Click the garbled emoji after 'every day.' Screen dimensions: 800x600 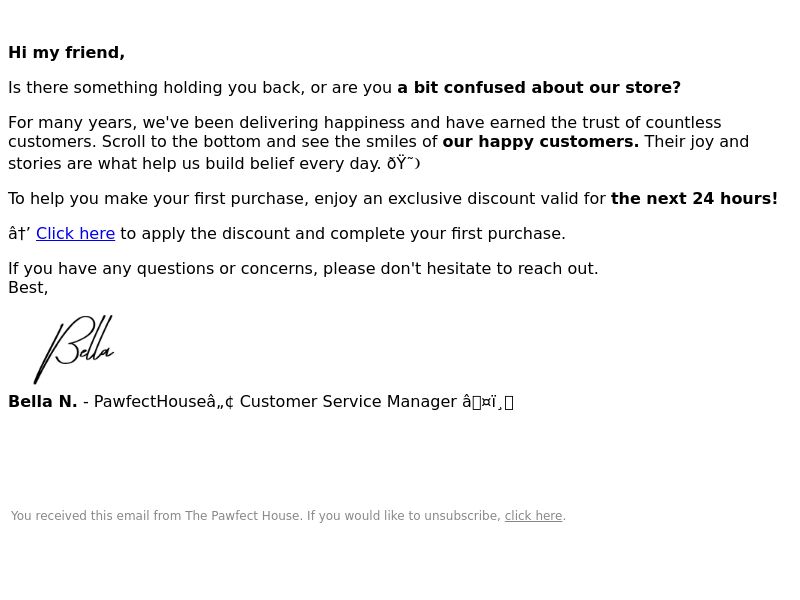click(x=404, y=163)
